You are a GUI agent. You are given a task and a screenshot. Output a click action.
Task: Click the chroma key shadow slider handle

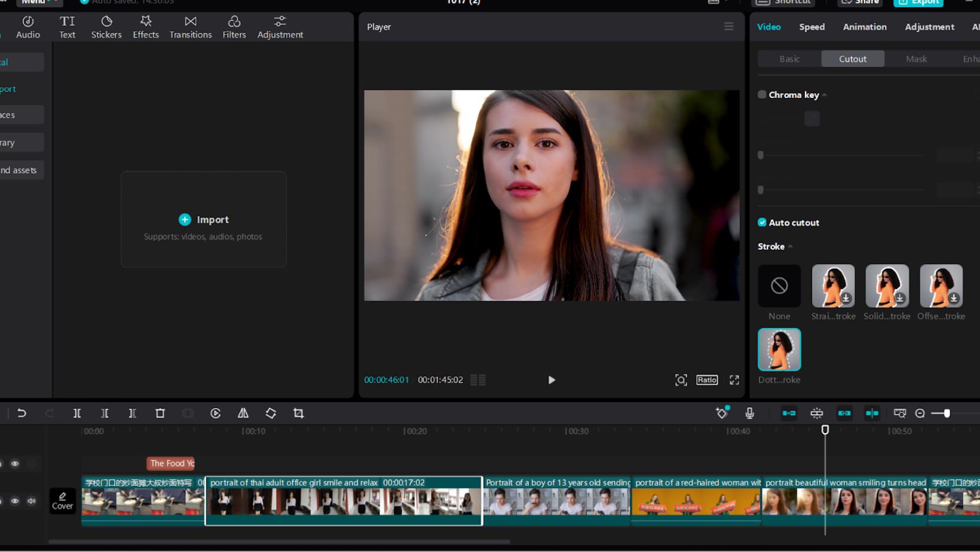pyautogui.click(x=761, y=190)
